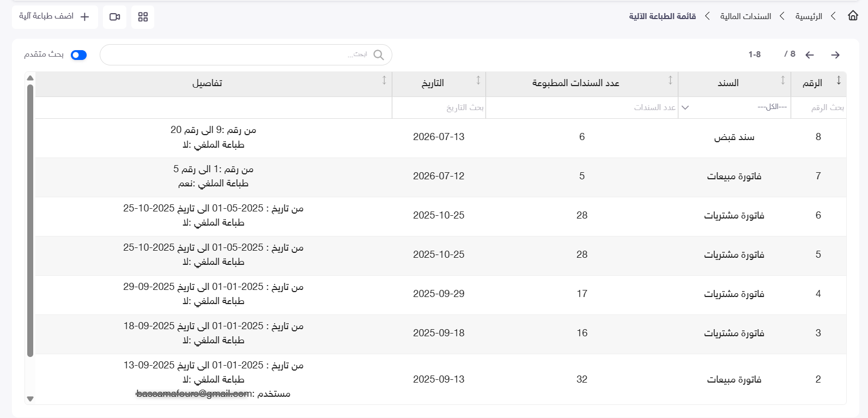Click the home icon in breadcrumb
Viewport: 868px width, 418px height.
[x=853, y=16]
